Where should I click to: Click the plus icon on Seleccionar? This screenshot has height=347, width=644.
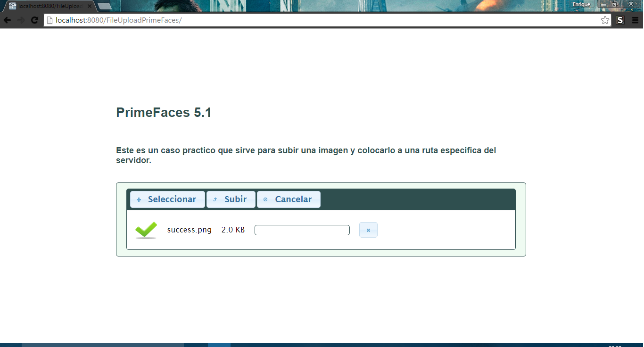[x=139, y=200]
